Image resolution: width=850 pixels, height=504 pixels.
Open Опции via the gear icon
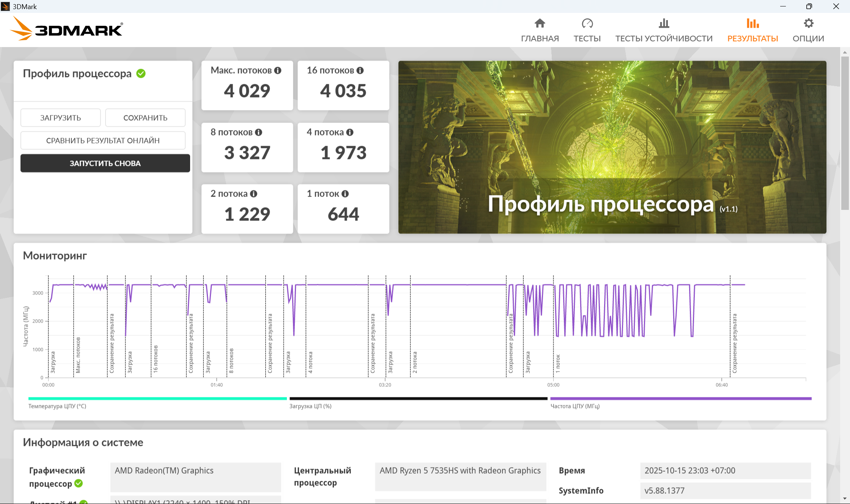click(x=808, y=24)
